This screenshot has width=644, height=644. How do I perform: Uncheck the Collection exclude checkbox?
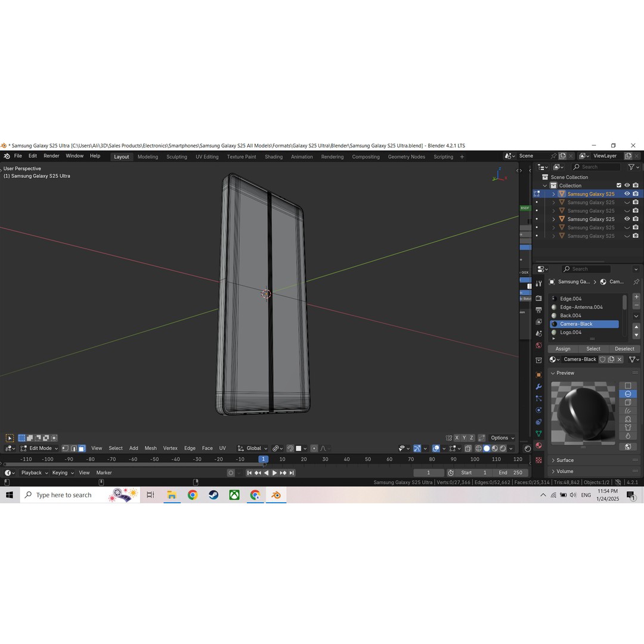[x=619, y=185]
